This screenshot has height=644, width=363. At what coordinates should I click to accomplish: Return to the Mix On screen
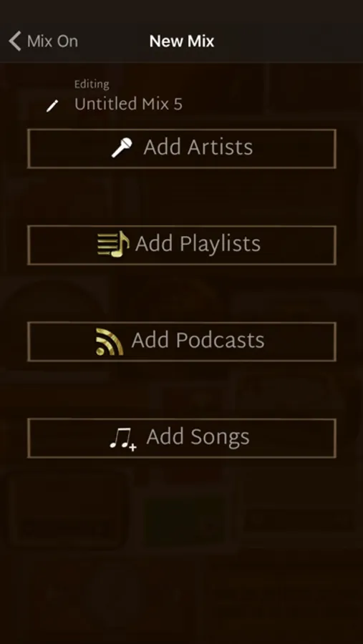pos(43,41)
